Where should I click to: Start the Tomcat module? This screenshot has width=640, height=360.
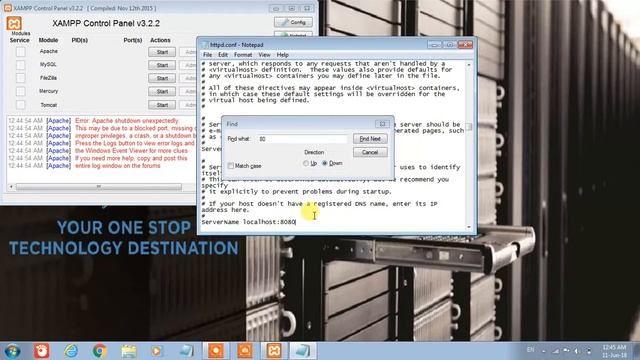point(162,105)
